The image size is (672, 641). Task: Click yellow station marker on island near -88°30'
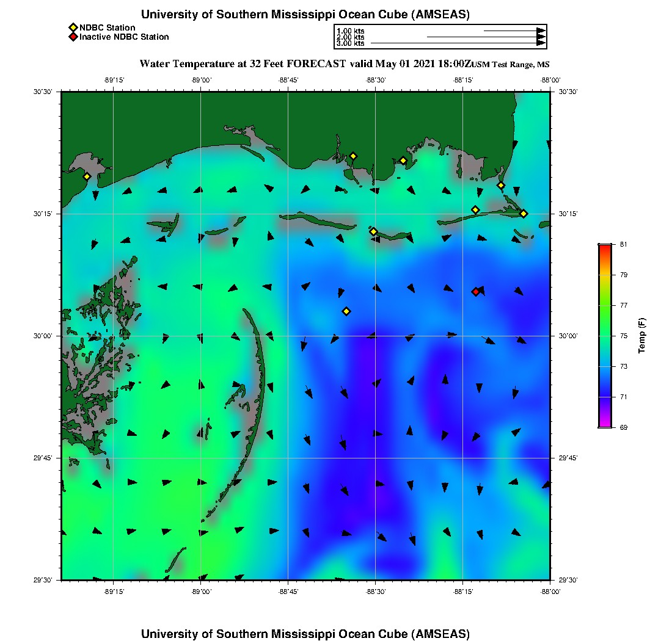point(373,231)
